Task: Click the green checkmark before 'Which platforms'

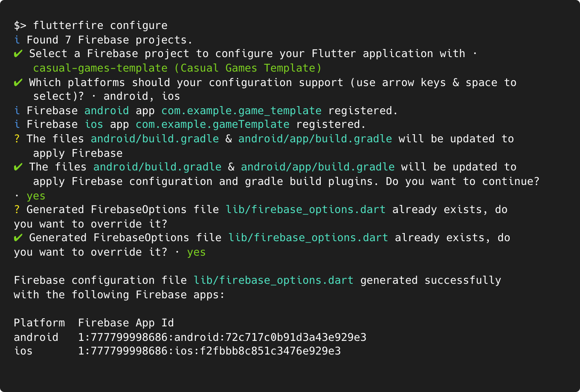Action: [x=18, y=82]
